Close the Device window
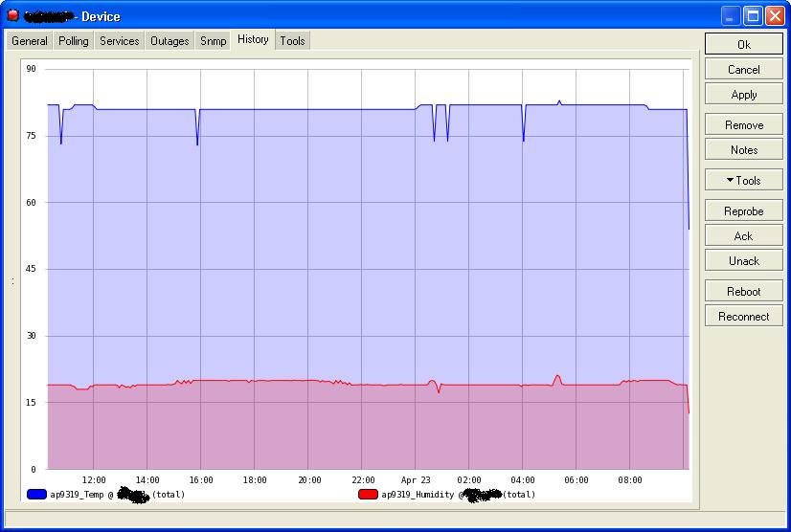The image size is (791, 532). (x=775, y=16)
